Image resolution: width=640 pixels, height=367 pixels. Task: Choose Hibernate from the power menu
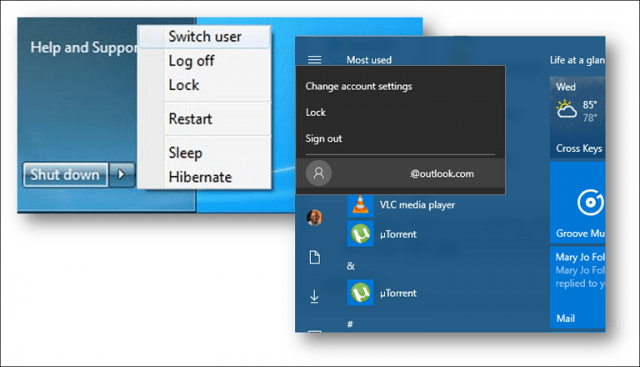click(x=200, y=177)
